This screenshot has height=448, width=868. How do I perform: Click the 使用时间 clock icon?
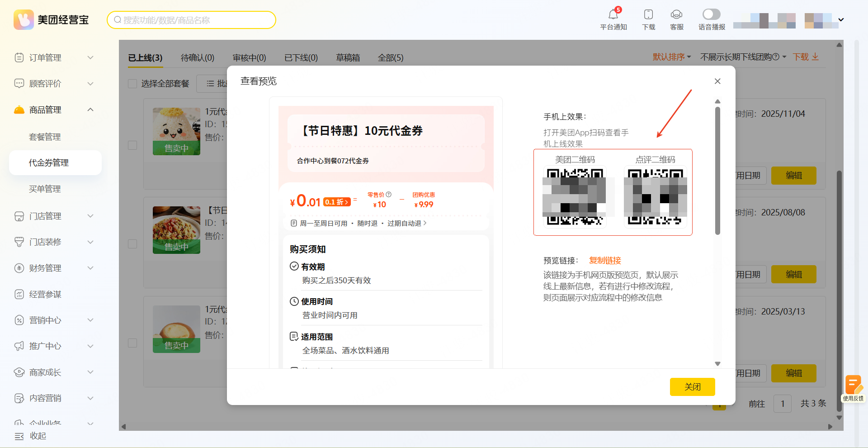click(x=294, y=301)
